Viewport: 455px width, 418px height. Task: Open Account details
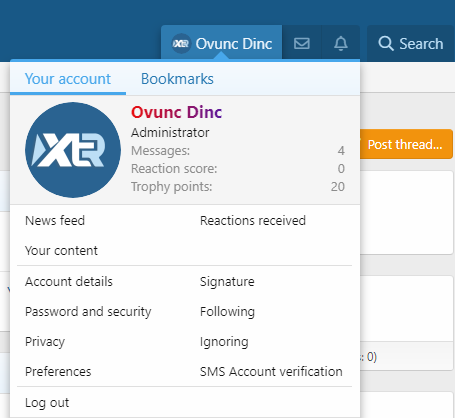tap(69, 282)
